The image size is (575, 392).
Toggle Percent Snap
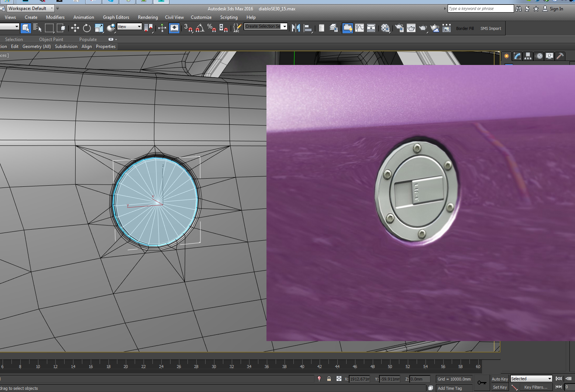coord(211,28)
